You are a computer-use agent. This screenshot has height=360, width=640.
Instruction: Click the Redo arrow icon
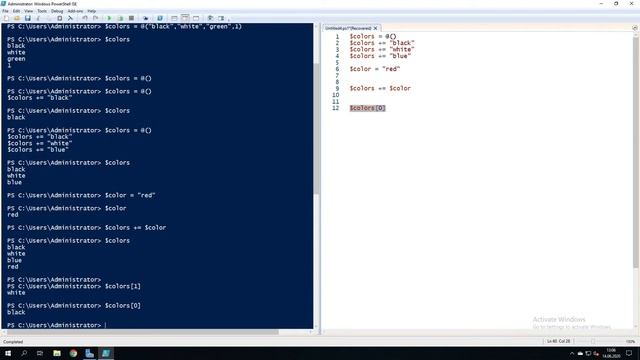coord(96,18)
